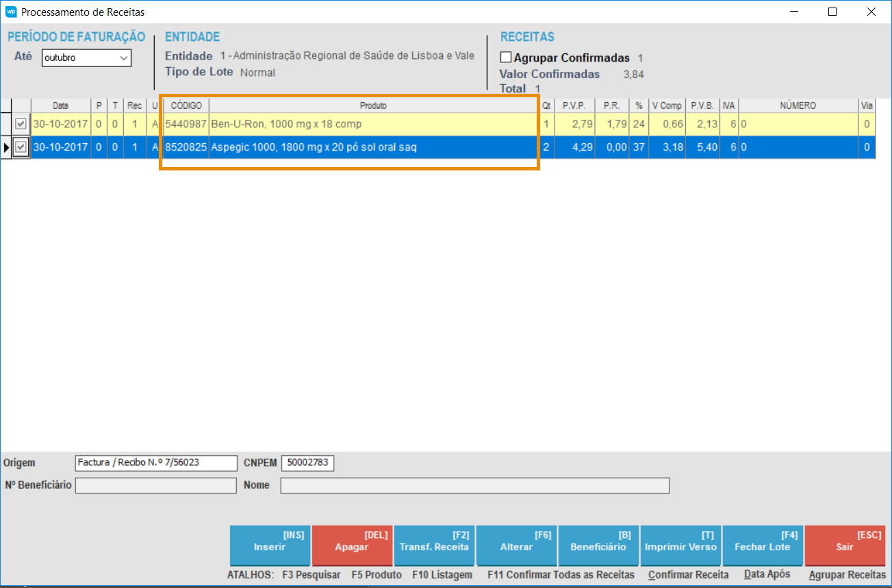Click the Confirmar Receita shortcut link
This screenshot has height=588, width=892.
(x=688, y=575)
